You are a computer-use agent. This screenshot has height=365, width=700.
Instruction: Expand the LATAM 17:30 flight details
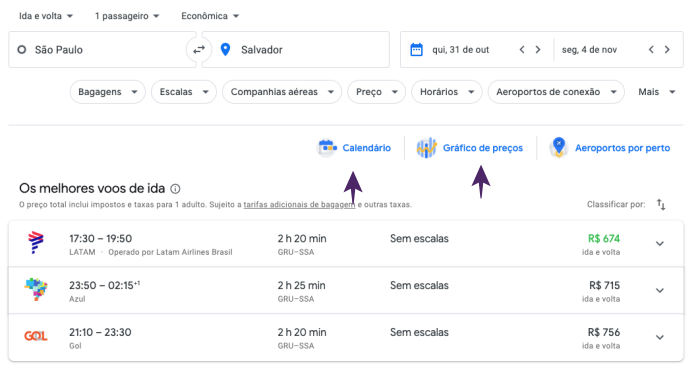coord(660,244)
